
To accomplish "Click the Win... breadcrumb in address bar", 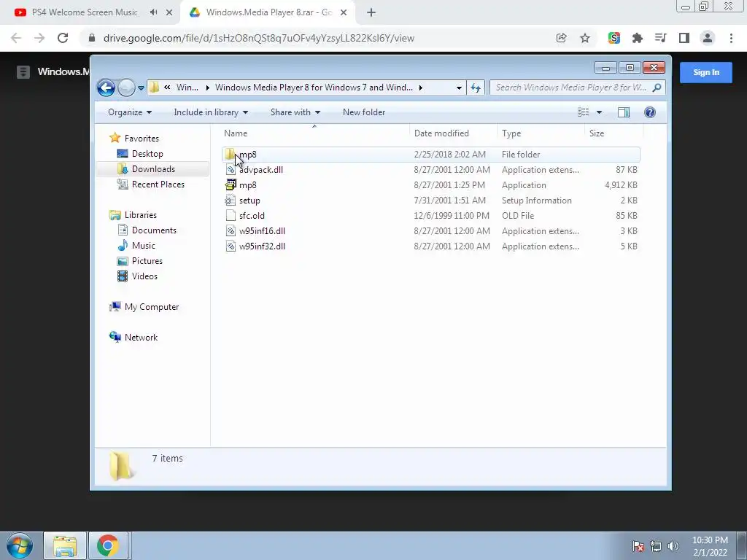I will pos(187,87).
